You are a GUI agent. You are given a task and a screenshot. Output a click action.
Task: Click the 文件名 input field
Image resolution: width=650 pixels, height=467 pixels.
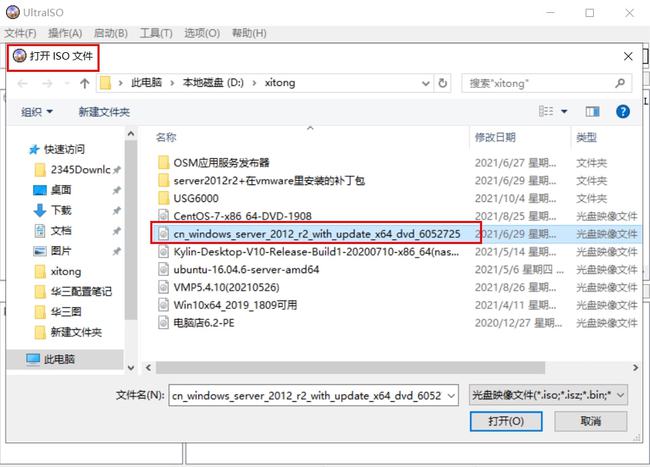(313, 395)
